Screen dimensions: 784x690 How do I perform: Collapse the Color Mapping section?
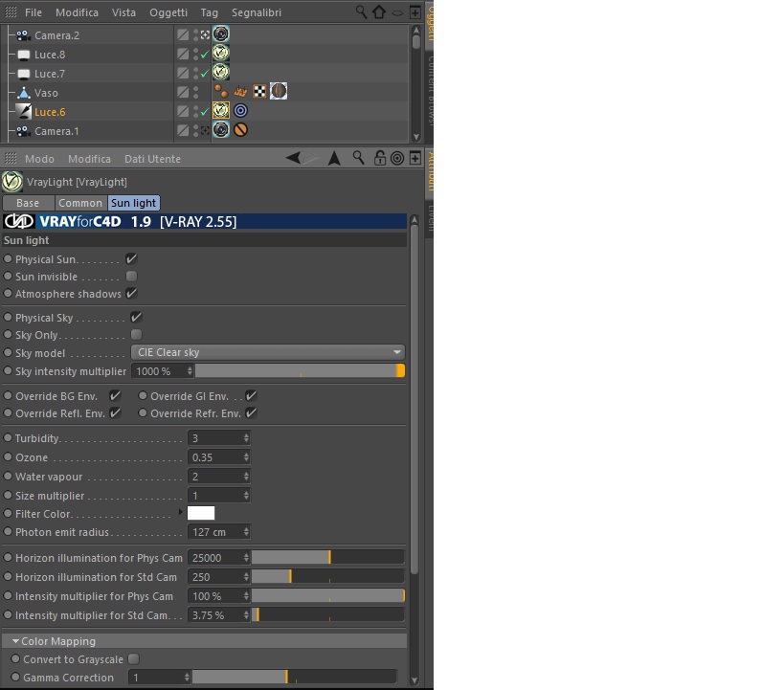[x=16, y=640]
